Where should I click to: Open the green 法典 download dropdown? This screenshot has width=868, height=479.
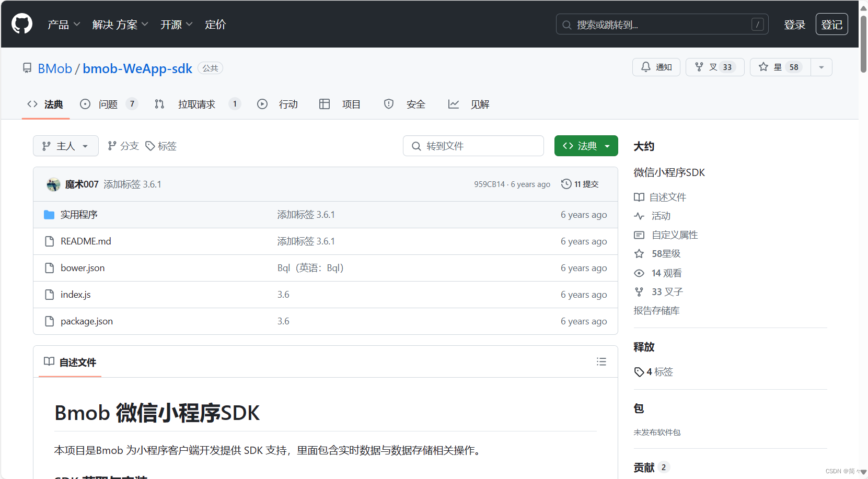(x=586, y=146)
